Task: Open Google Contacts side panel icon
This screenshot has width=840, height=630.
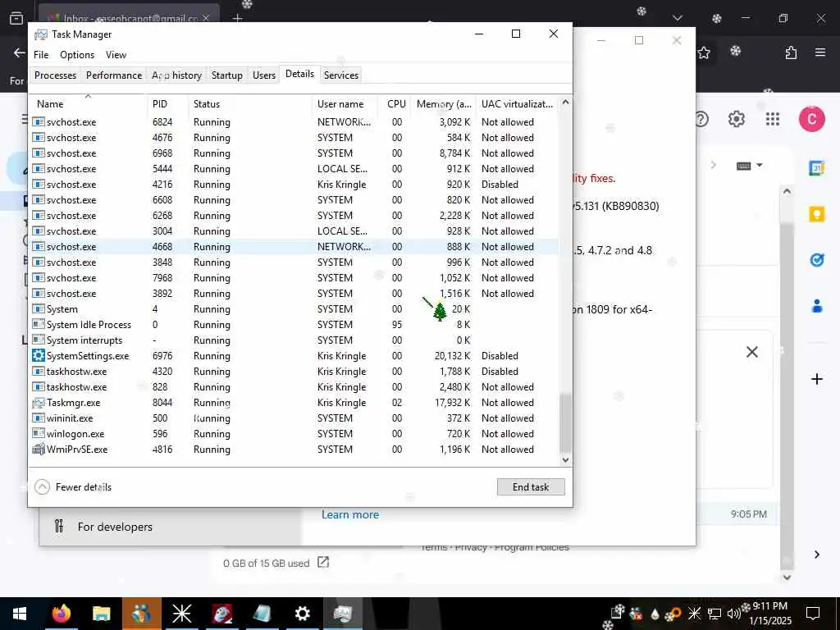Action: click(x=816, y=306)
